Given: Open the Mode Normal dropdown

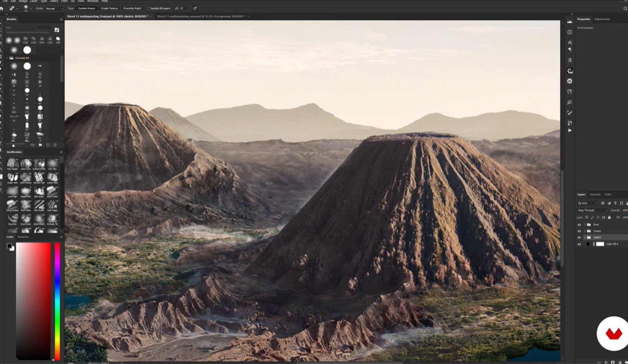Looking at the screenshot, I should pos(54,8).
